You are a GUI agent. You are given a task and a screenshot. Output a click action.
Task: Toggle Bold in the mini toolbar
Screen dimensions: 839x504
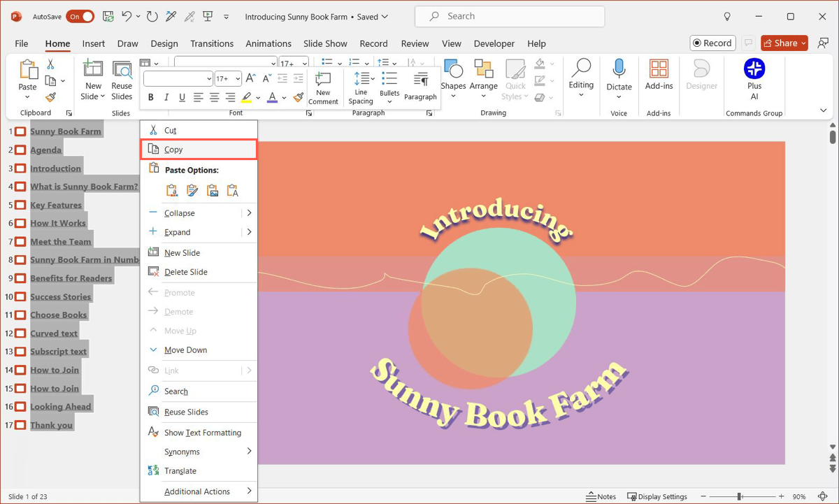click(x=150, y=97)
